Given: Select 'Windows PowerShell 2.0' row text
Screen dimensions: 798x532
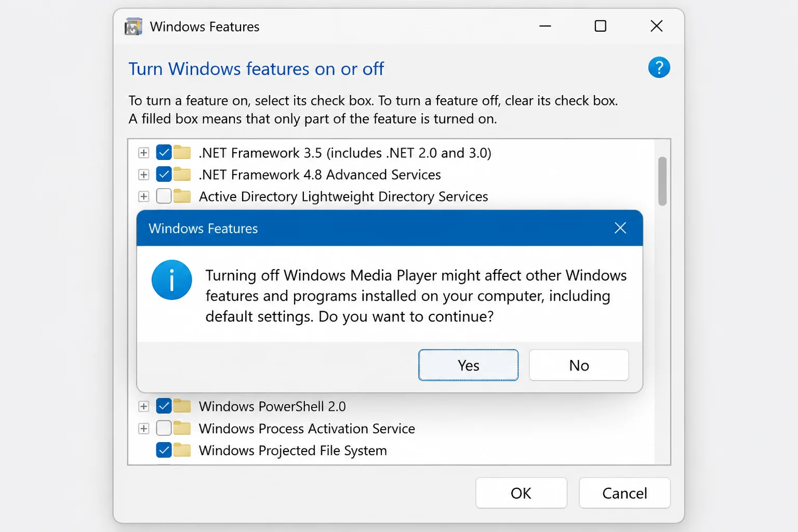Looking at the screenshot, I should point(272,406).
